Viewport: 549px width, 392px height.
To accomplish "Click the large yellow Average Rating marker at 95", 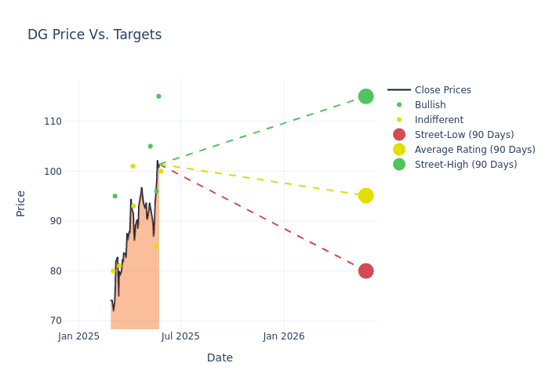I will pos(365,196).
